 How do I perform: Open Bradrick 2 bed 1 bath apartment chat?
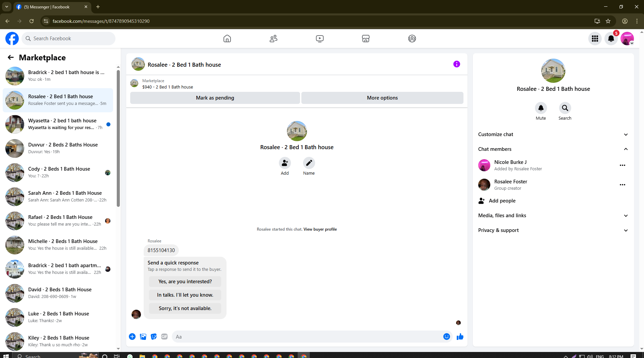(x=58, y=269)
